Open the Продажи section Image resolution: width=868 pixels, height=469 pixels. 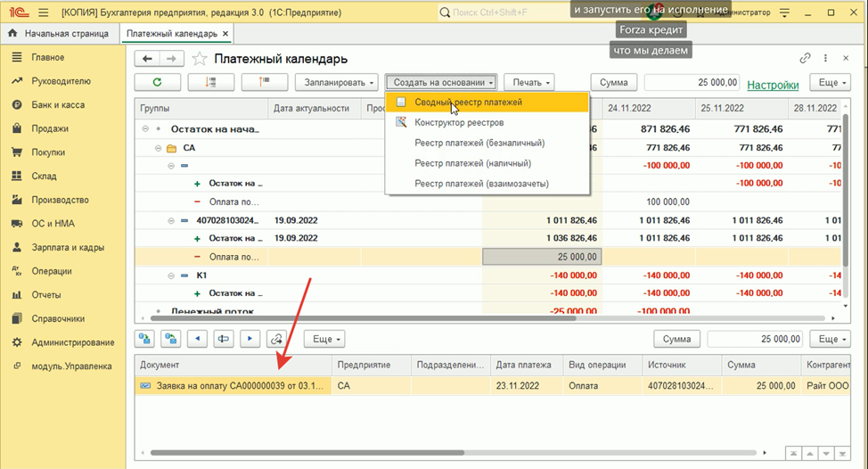click(x=50, y=128)
